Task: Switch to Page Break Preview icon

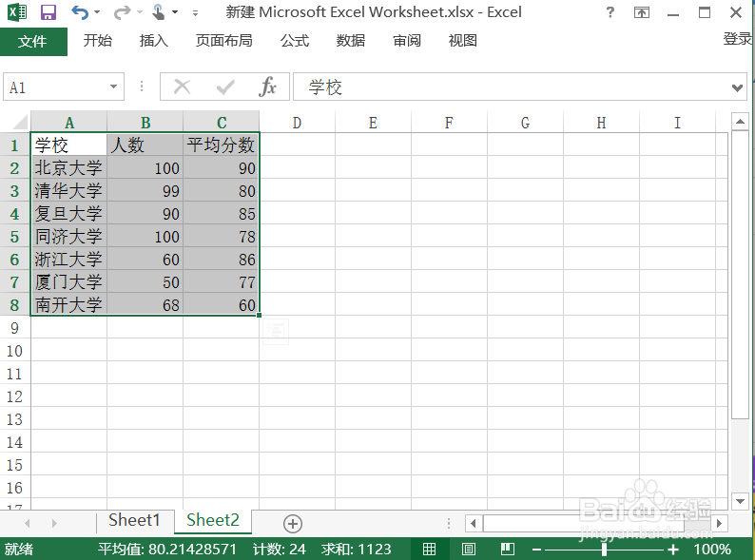Action: click(x=508, y=549)
